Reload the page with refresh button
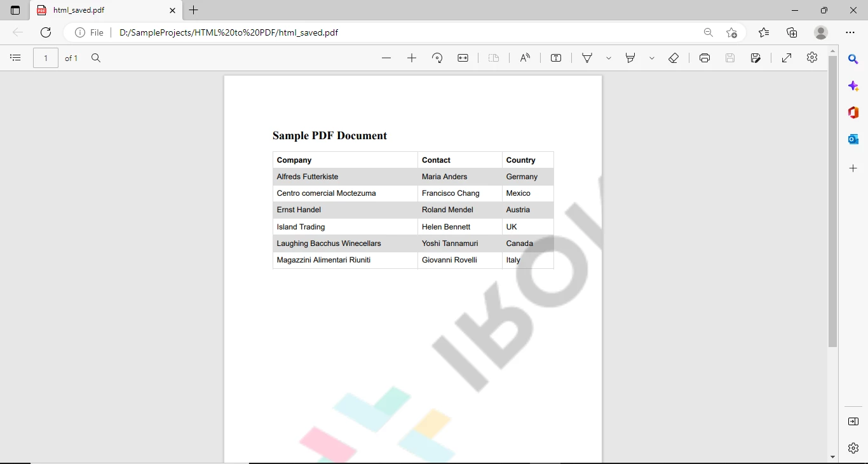Screen dimensions: 868x464 (x=46, y=32)
